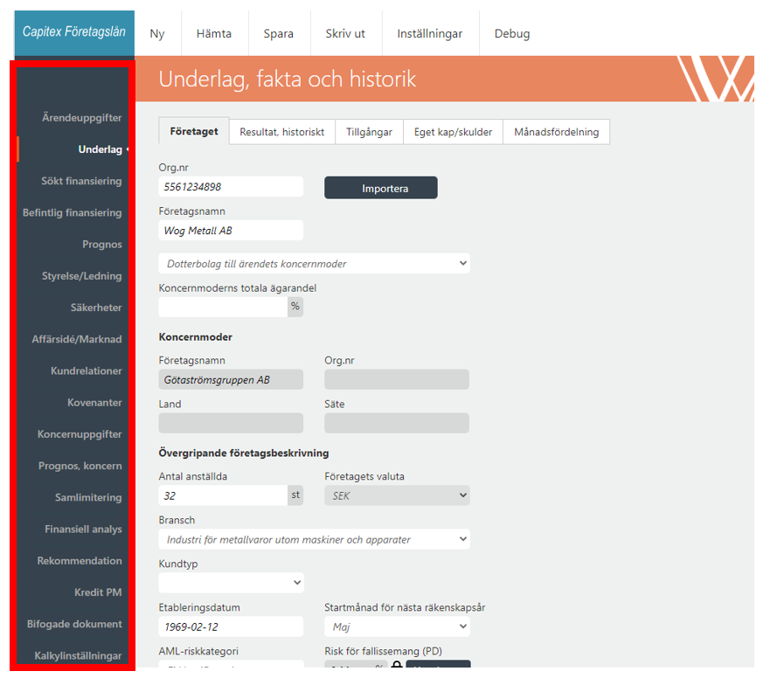784x685 pixels.
Task: Click the Koncernmoderns totala ägarandel field
Action: [223, 307]
